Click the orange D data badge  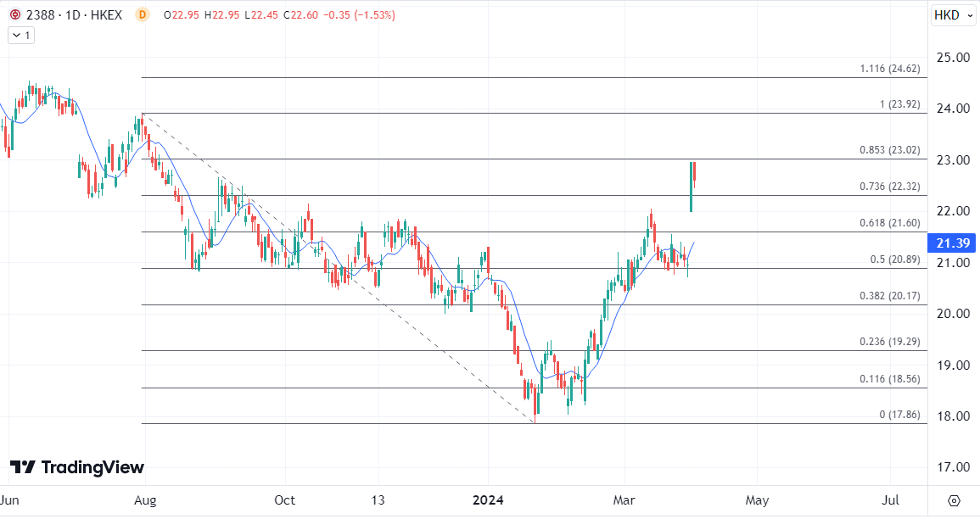pos(142,15)
